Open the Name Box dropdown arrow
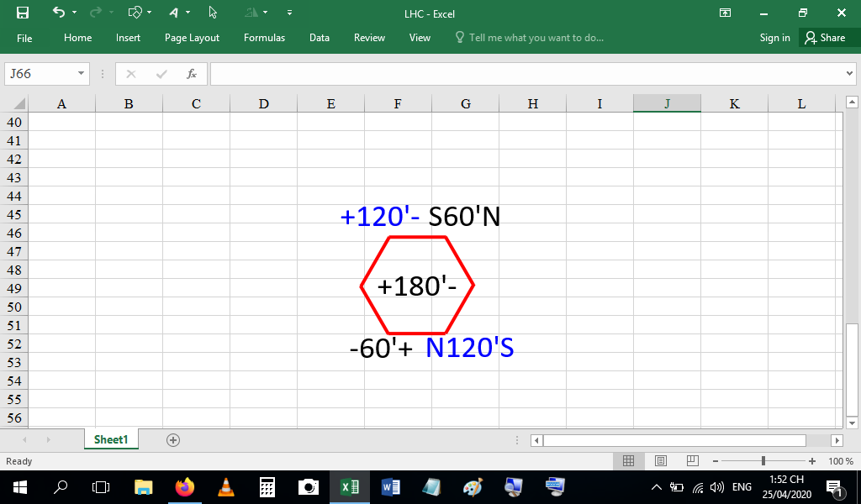Image resolution: width=861 pixels, height=504 pixels. [81, 74]
